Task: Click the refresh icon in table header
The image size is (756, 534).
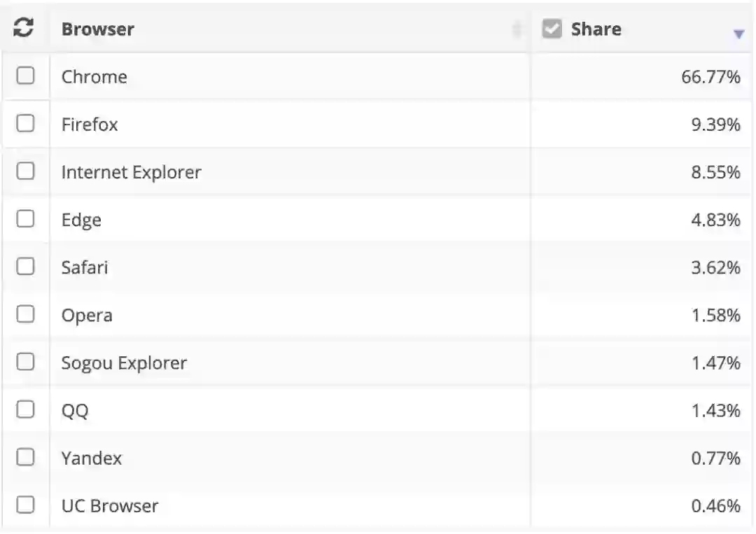Action: pyautogui.click(x=24, y=29)
